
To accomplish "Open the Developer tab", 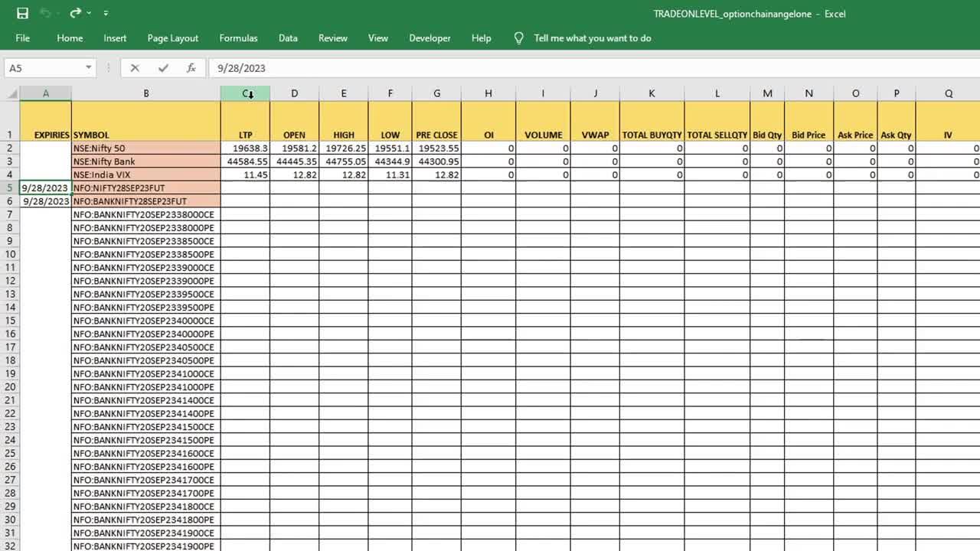I will (x=430, y=37).
